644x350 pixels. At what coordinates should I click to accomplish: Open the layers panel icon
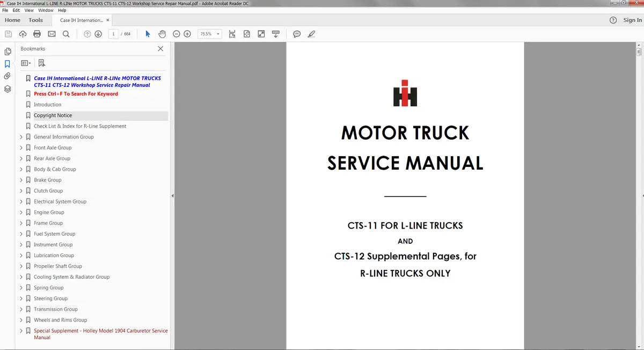pos(8,89)
